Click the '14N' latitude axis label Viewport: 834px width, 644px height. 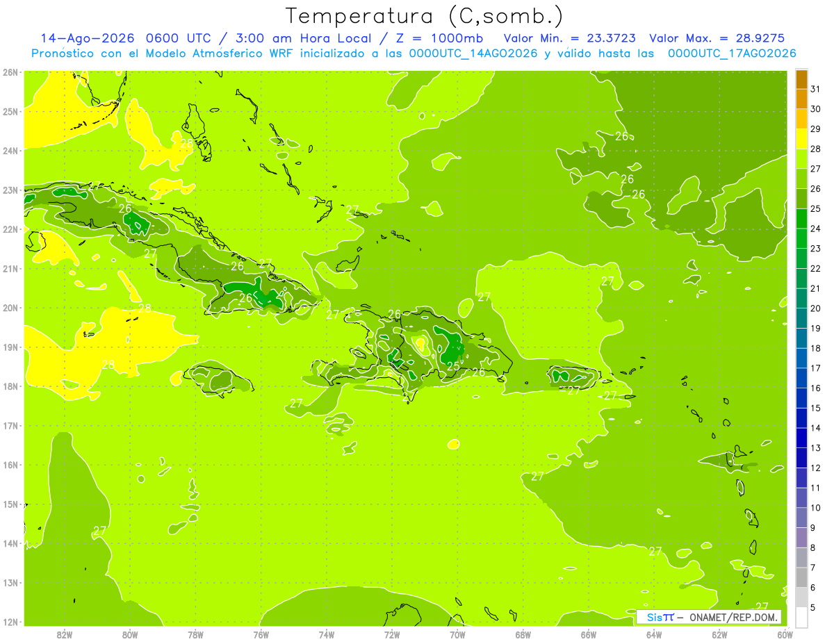(x=10, y=543)
